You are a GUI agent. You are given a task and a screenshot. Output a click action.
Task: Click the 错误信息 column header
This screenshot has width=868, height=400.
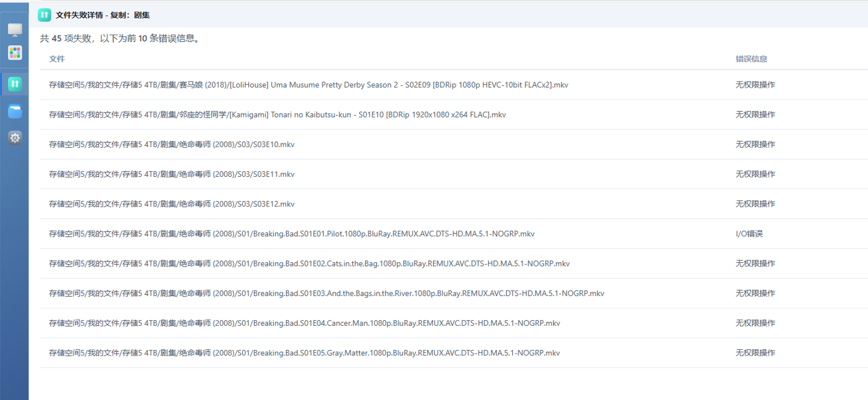(751, 59)
